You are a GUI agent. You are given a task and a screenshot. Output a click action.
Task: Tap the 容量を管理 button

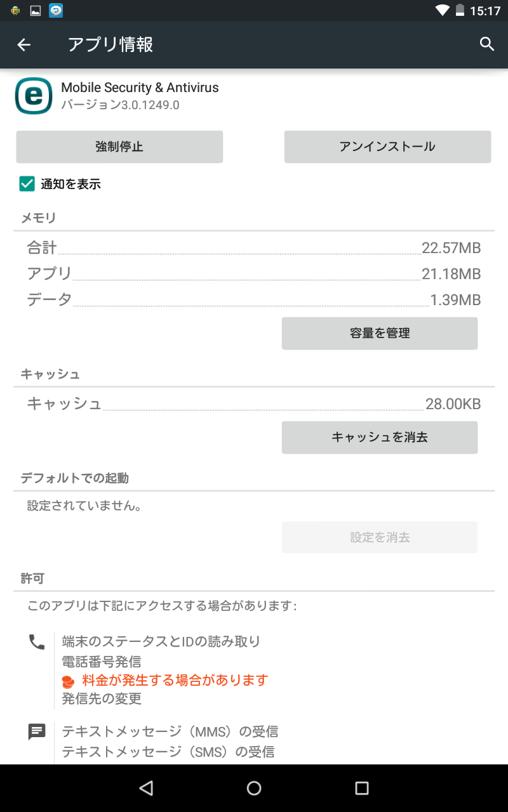[379, 333]
